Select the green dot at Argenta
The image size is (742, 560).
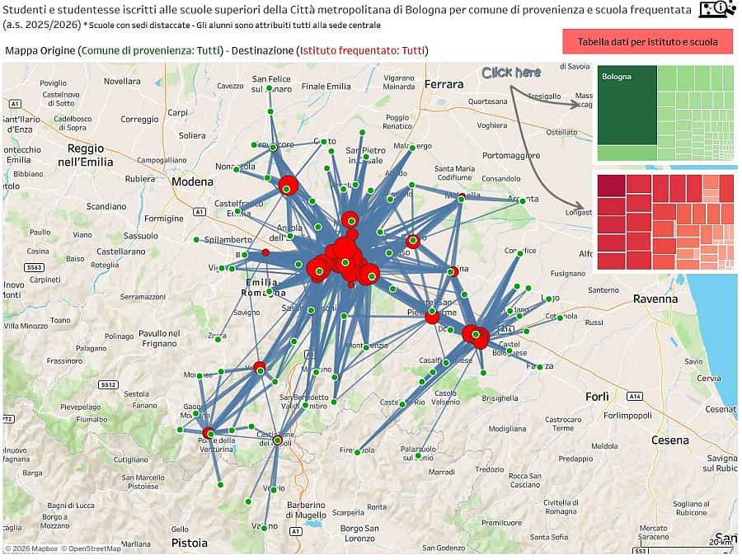(x=523, y=201)
